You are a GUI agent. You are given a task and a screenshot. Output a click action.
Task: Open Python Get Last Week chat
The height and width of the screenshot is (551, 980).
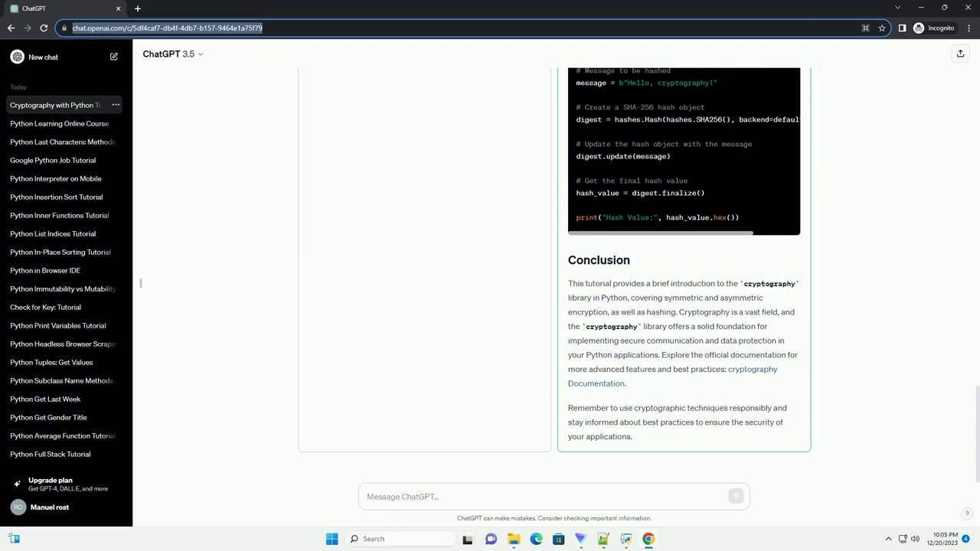[x=44, y=399]
